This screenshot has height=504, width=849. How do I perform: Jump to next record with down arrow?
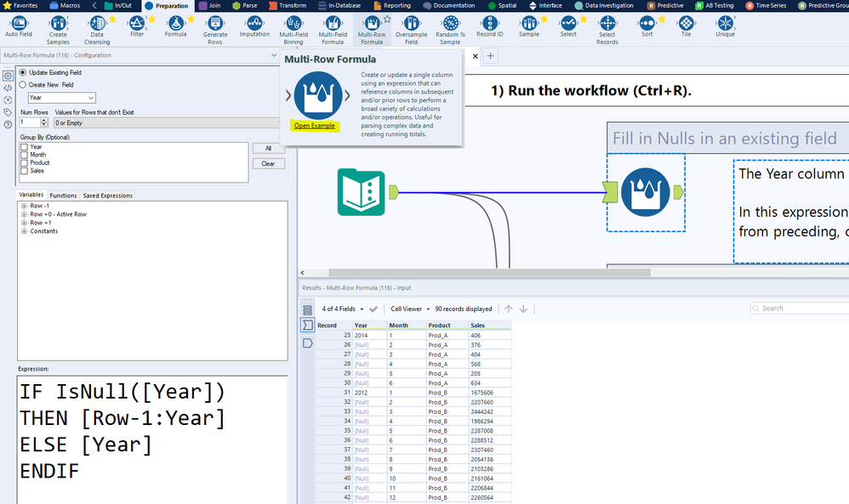(523, 309)
